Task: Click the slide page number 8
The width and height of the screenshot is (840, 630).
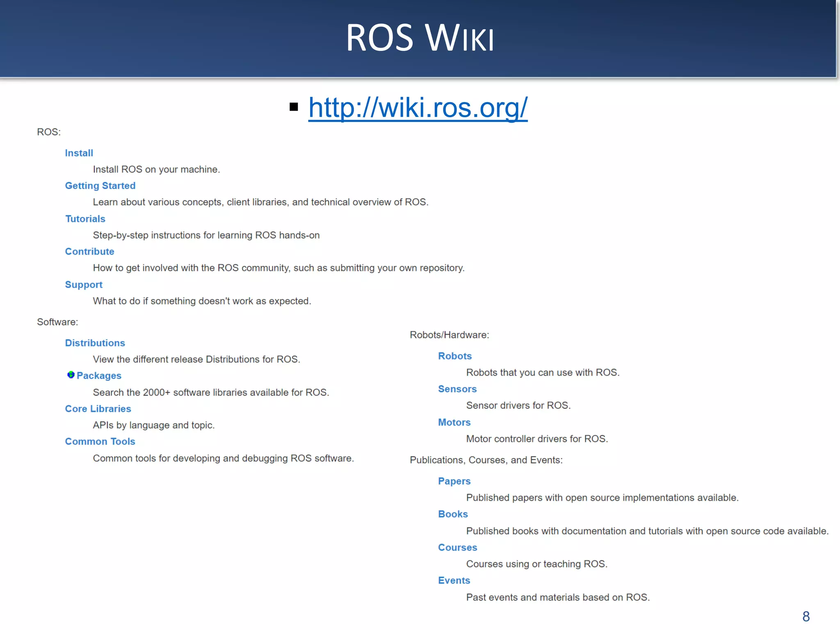Action: 806,616
